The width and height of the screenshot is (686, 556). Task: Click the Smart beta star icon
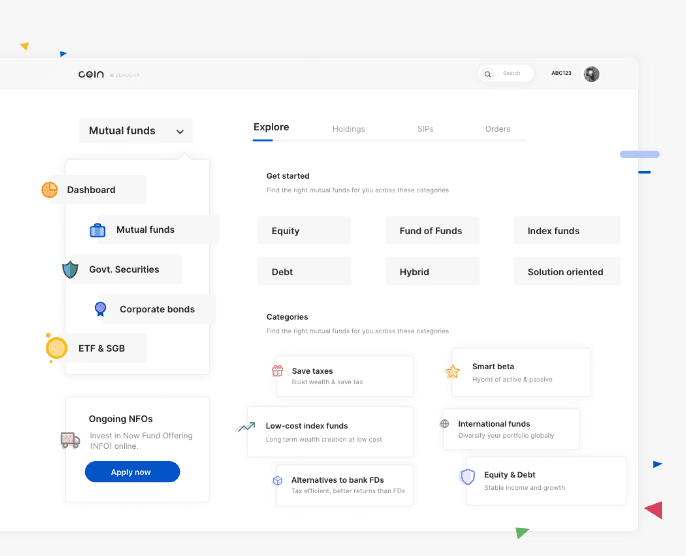tap(452, 372)
